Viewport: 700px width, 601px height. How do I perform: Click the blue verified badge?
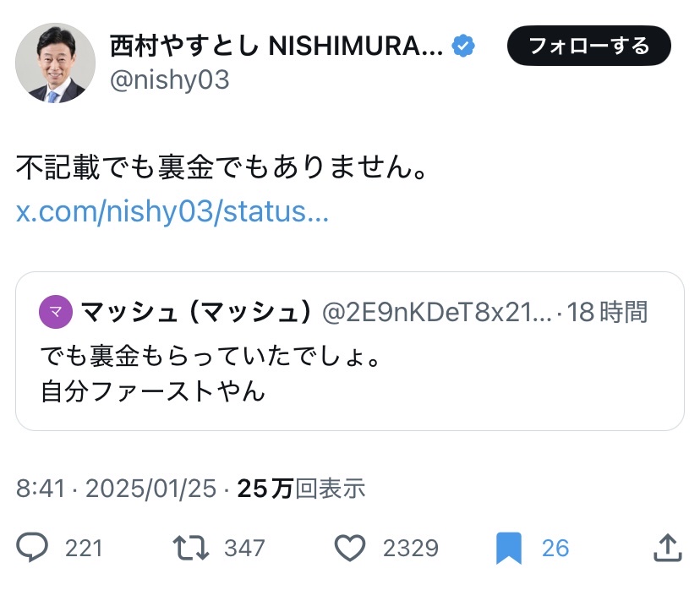point(463,46)
